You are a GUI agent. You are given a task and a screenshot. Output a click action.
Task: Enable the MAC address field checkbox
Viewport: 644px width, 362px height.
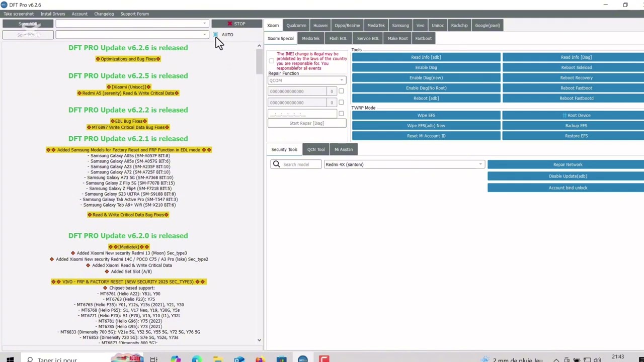coord(341,114)
